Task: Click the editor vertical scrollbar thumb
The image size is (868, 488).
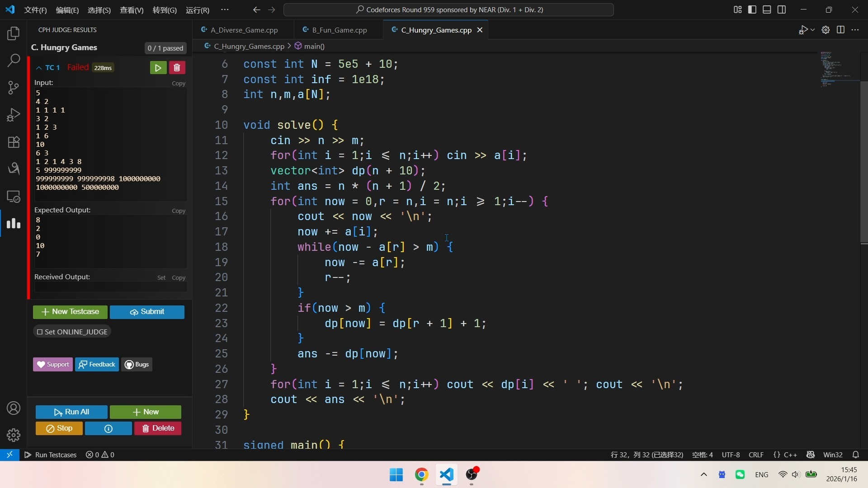Action: tap(864, 163)
